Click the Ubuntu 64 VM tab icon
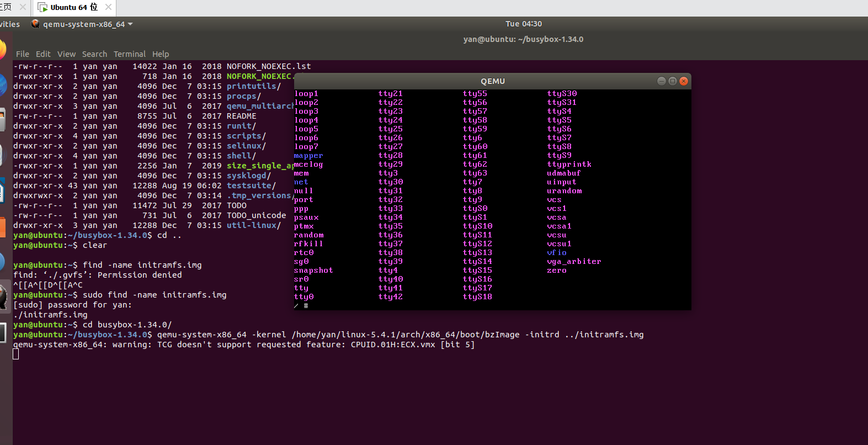This screenshot has height=445, width=868. pos(42,7)
